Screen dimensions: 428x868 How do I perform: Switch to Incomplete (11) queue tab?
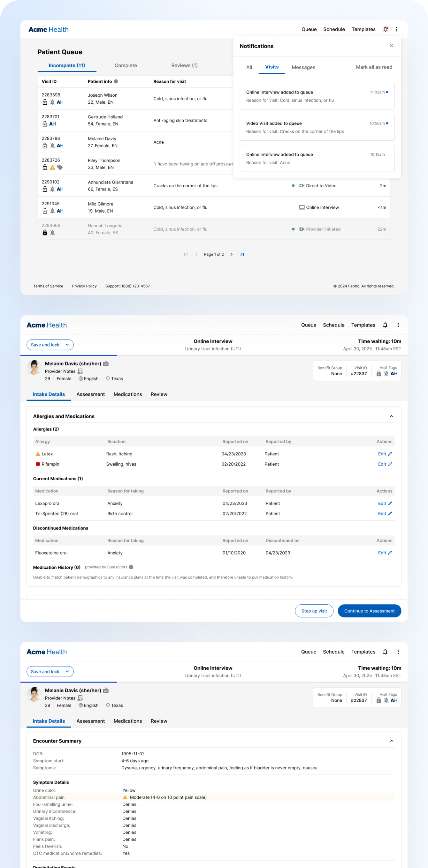[67, 65]
